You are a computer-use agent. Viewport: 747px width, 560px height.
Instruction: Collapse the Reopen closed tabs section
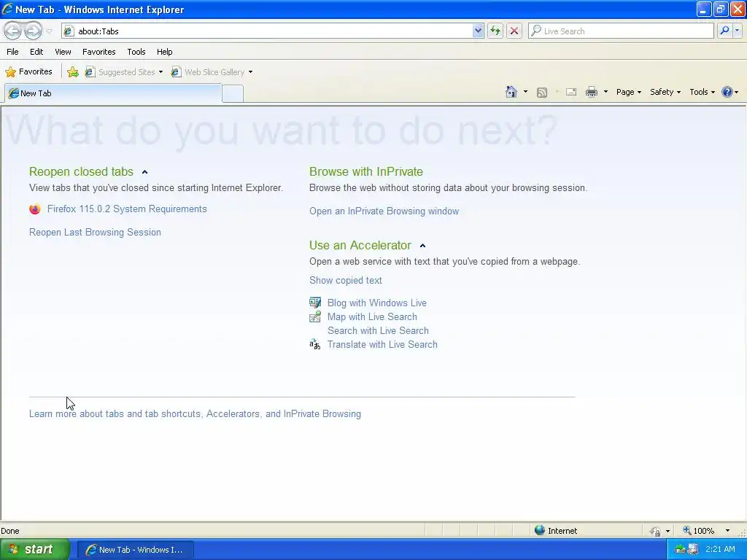click(x=145, y=172)
